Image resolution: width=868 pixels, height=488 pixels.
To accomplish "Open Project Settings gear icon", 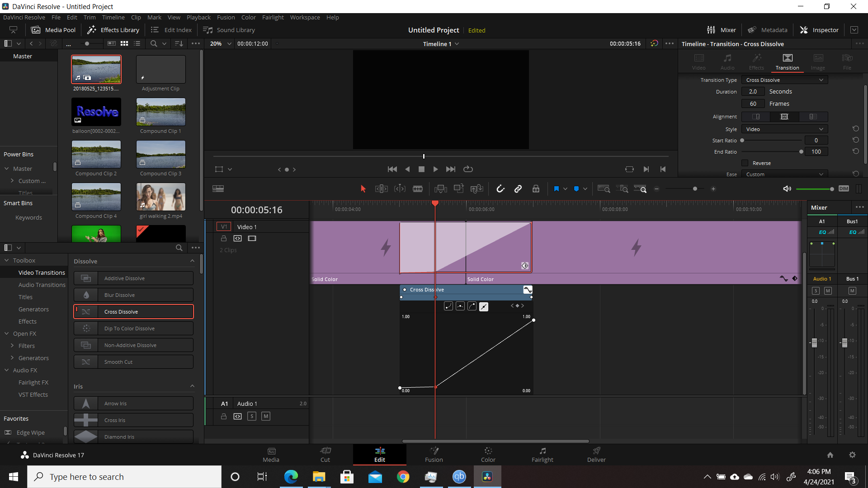I will click(x=852, y=455).
